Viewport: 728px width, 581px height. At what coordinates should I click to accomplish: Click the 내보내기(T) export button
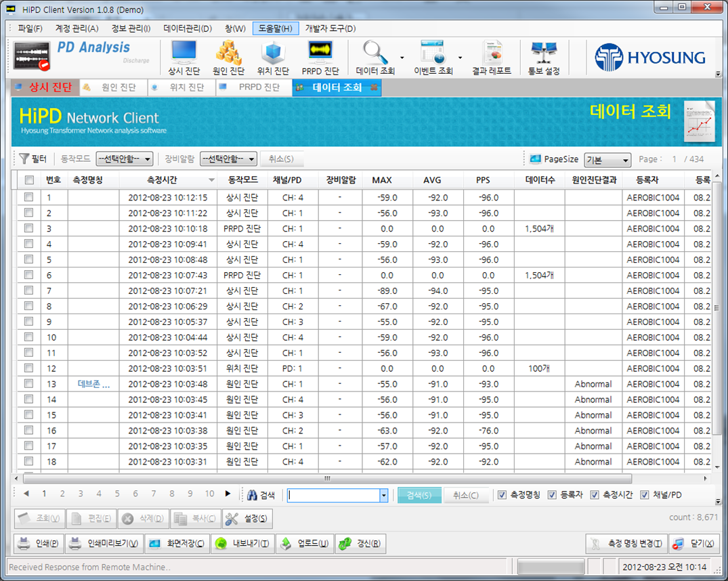243,543
